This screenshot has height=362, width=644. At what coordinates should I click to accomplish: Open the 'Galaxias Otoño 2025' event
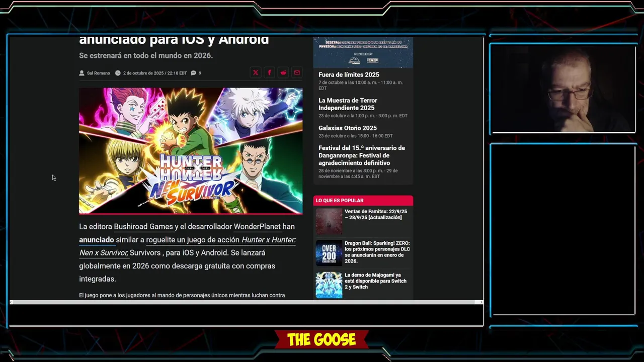(348, 128)
